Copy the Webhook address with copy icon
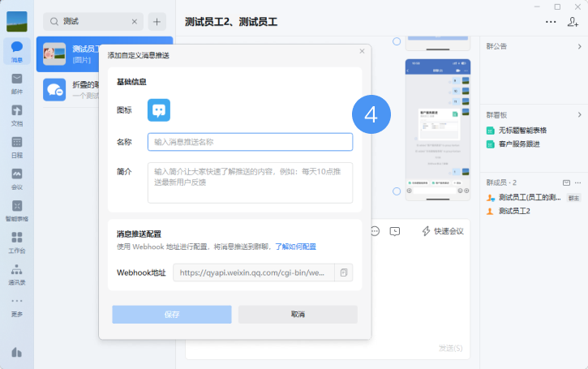 [x=344, y=272]
